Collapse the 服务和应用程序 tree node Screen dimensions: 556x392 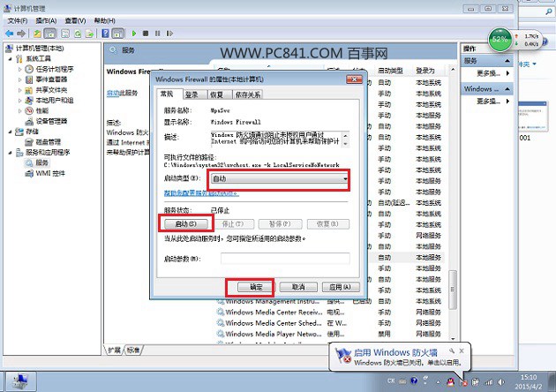(x=10, y=153)
